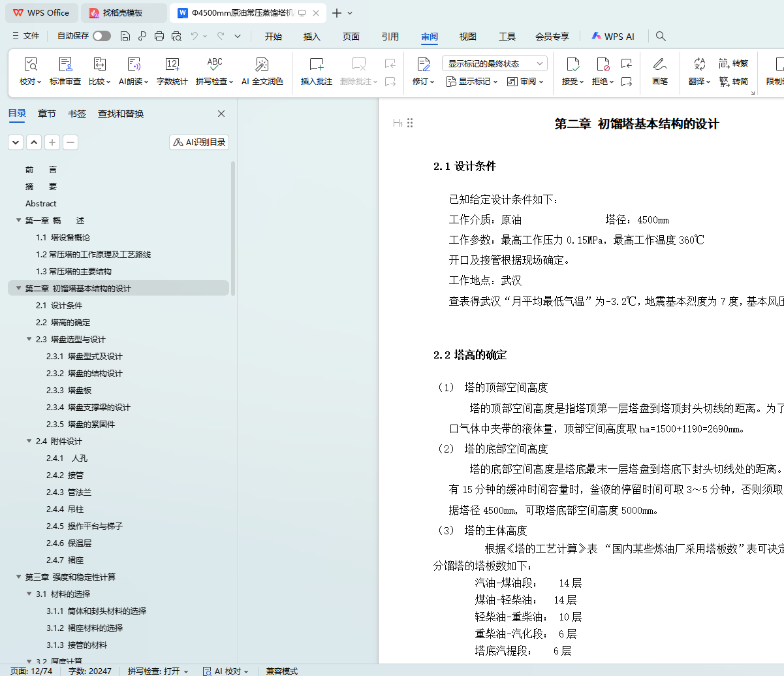Close the navigation pane with the X
This screenshot has height=676, width=784.
221,114
